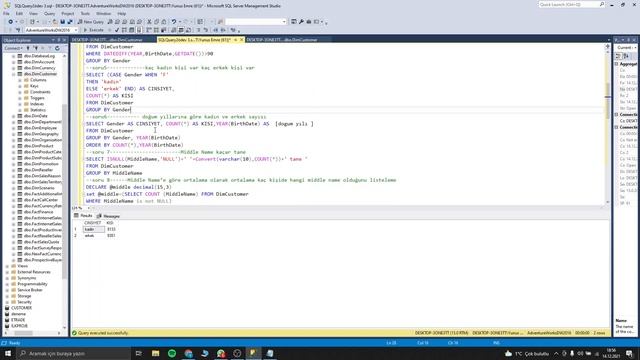Expand the Columns folder under DimCustomer

click(20, 80)
